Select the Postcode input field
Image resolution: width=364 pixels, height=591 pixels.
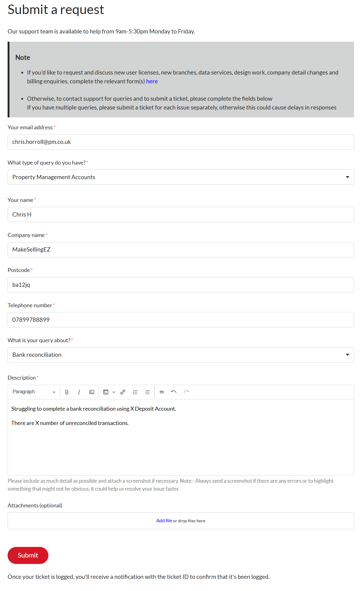tap(181, 285)
